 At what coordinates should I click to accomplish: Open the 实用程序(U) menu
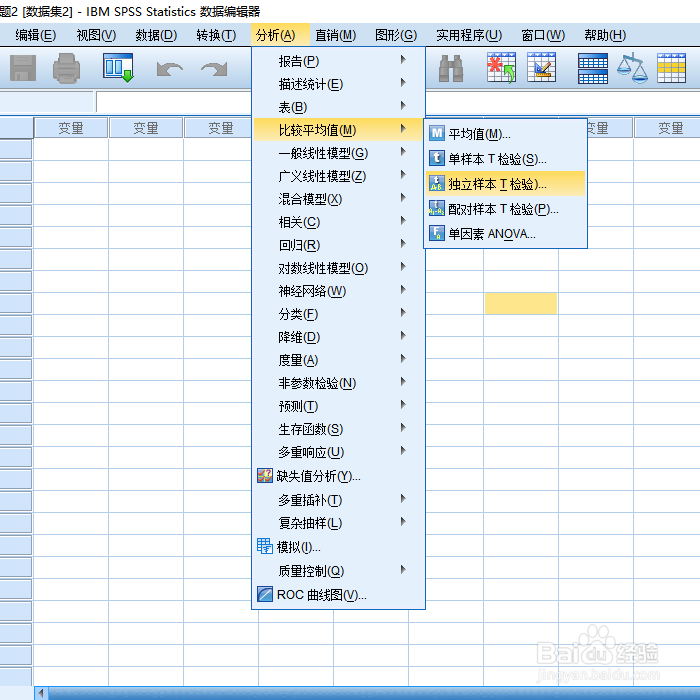(469, 35)
